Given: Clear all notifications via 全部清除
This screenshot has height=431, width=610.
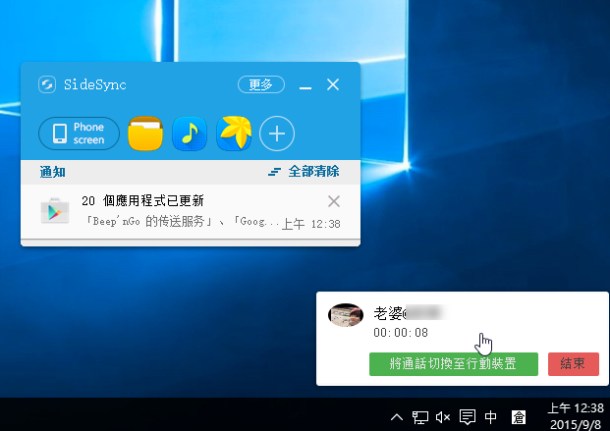Looking at the screenshot, I should (304, 172).
